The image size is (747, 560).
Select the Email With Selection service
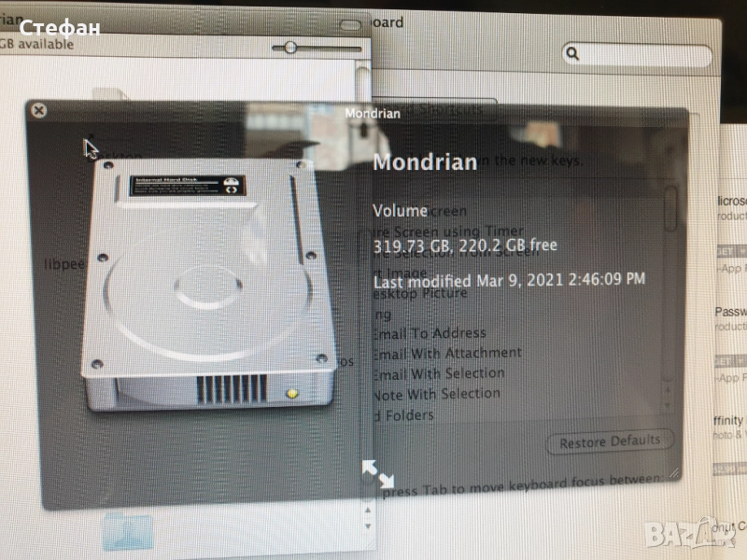coord(440,373)
